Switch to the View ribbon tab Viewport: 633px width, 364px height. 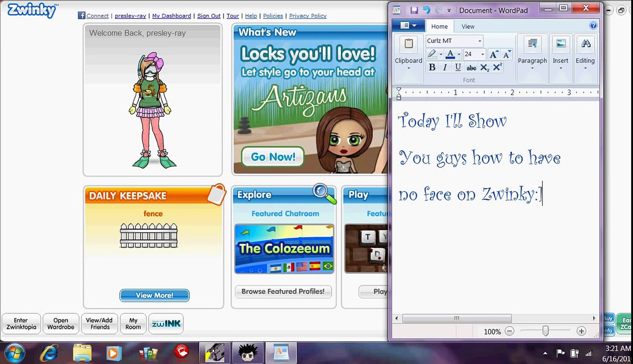[x=468, y=26]
